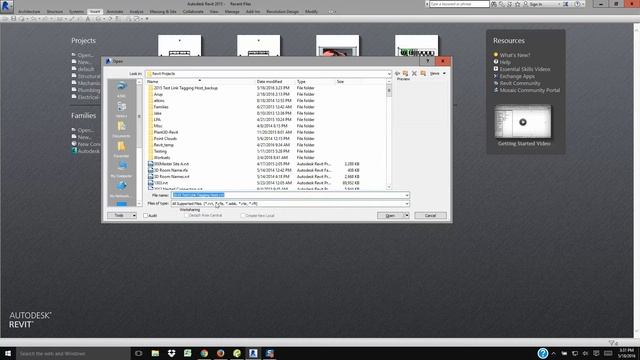The height and width of the screenshot is (360, 640).
Task: Open the Tools dropdown button
Action: [x=122, y=216]
